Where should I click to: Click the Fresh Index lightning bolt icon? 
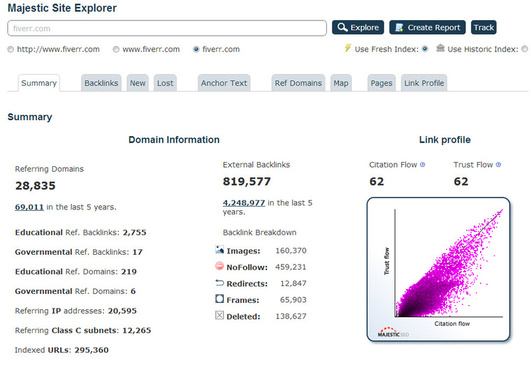coord(348,48)
